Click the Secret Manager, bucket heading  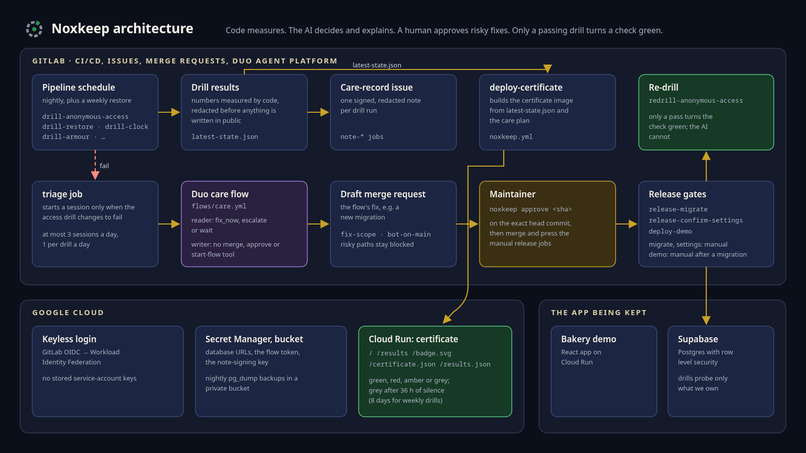click(254, 339)
